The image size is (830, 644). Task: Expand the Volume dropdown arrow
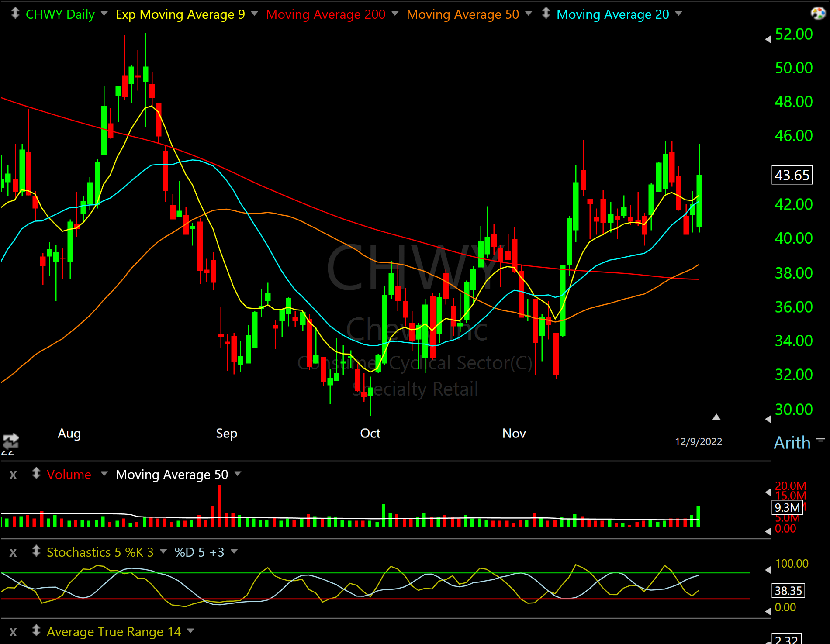coord(104,474)
